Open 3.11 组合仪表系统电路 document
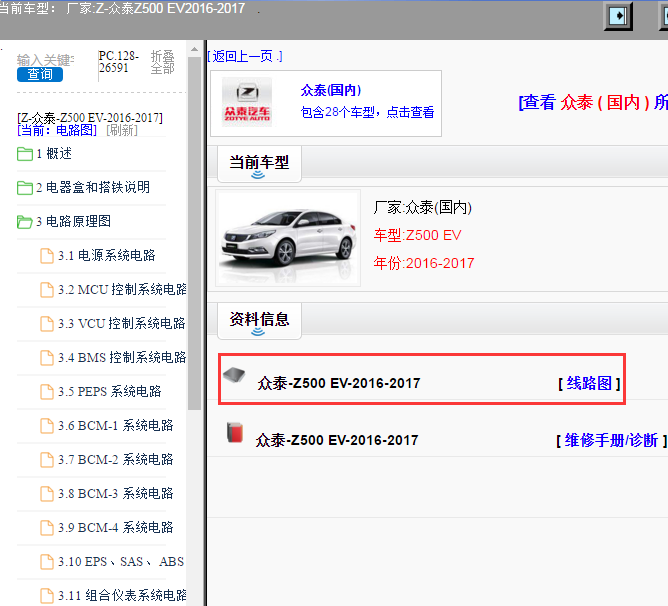The height and width of the screenshot is (606, 668). click(x=122, y=595)
